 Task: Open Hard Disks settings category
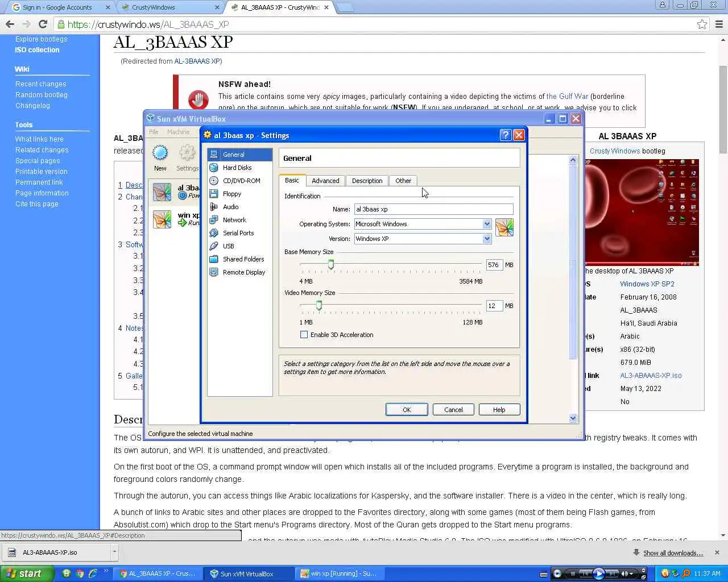[239, 168]
